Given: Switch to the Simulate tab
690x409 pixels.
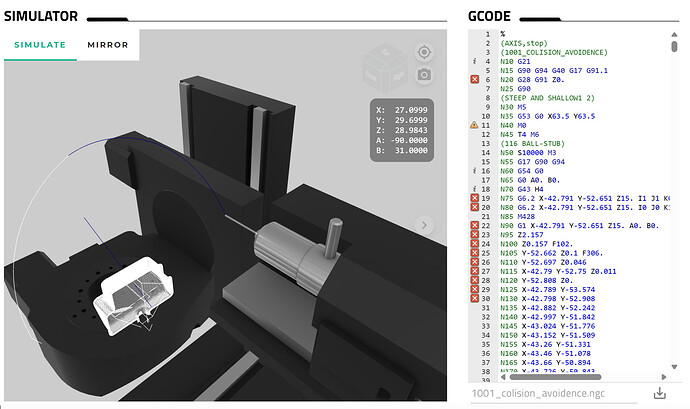Looking at the screenshot, I should (40, 45).
